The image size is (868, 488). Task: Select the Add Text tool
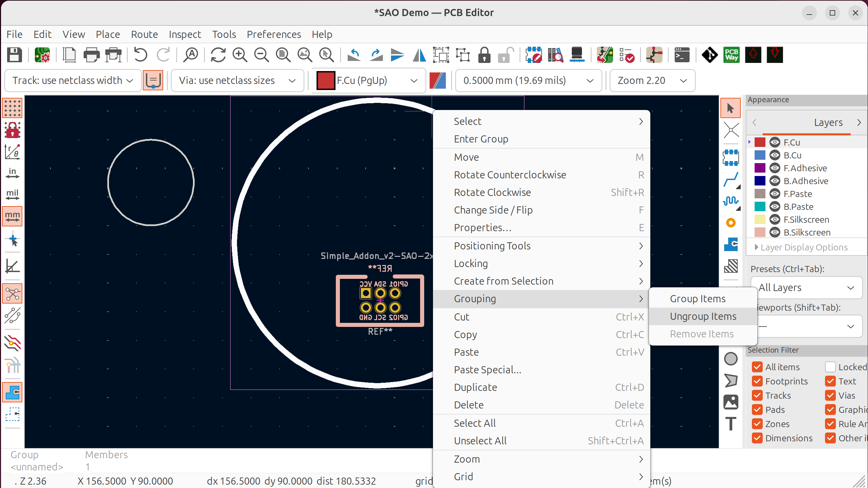[x=731, y=424]
